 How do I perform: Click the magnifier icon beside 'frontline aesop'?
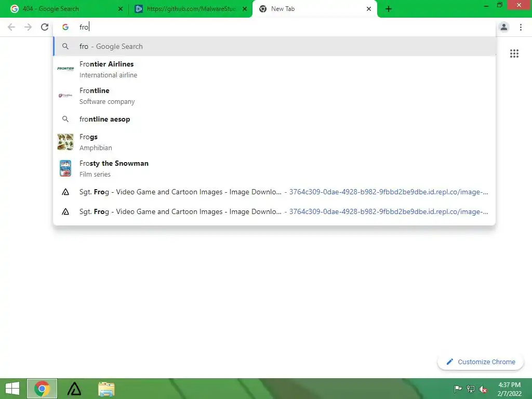click(65, 119)
